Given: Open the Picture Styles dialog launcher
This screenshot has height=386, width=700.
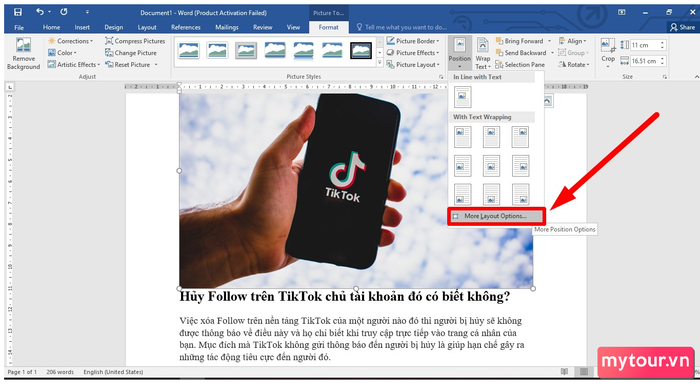Looking at the screenshot, I should pyautogui.click(x=442, y=77).
